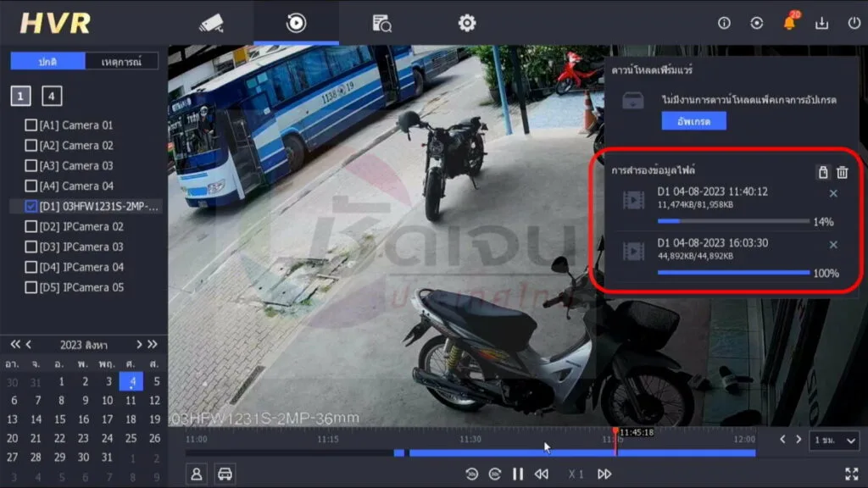
Task: Open the Playback panel icon in top bar
Action: click(x=296, y=23)
